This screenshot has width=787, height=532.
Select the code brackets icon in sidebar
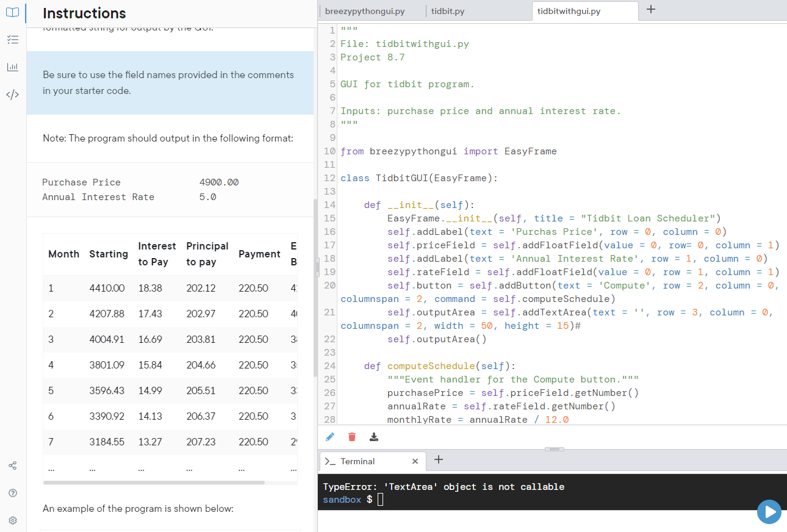[x=13, y=95]
